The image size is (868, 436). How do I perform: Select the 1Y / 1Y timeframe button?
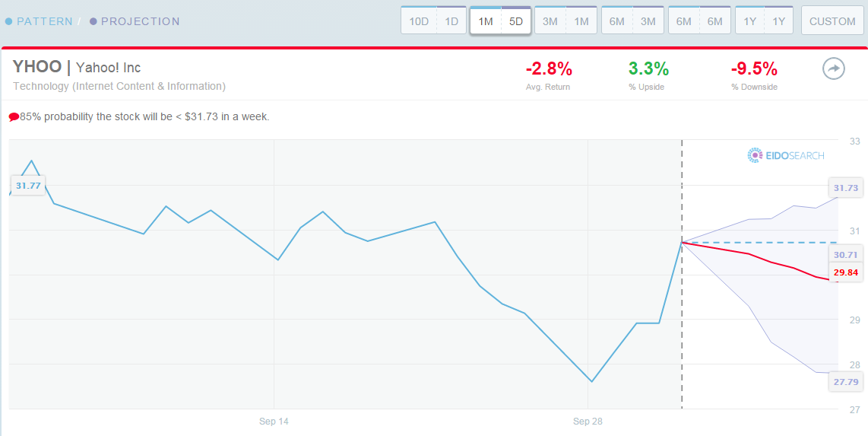coord(764,21)
